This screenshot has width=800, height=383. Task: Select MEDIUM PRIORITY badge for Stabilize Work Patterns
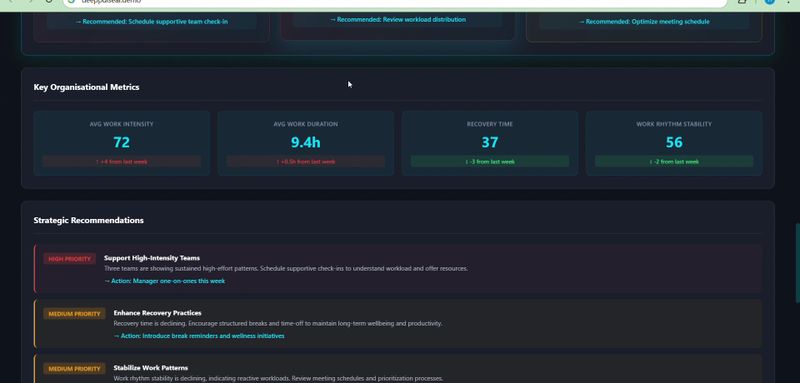(74, 369)
